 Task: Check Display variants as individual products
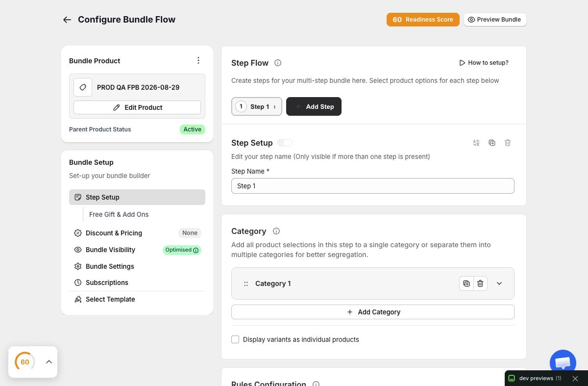235,339
